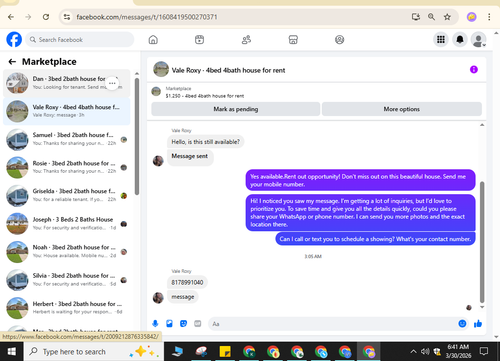
Task: Click the taskbar 'Type here to search' box
Action: [x=94, y=351]
